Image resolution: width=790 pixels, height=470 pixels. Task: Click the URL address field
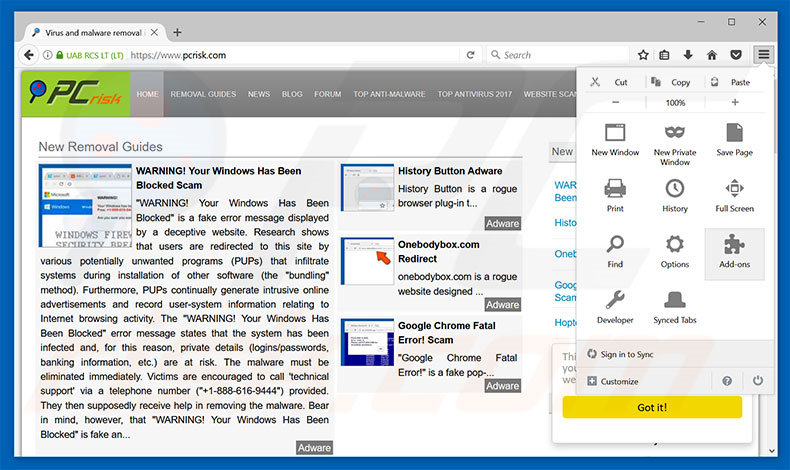(x=294, y=55)
